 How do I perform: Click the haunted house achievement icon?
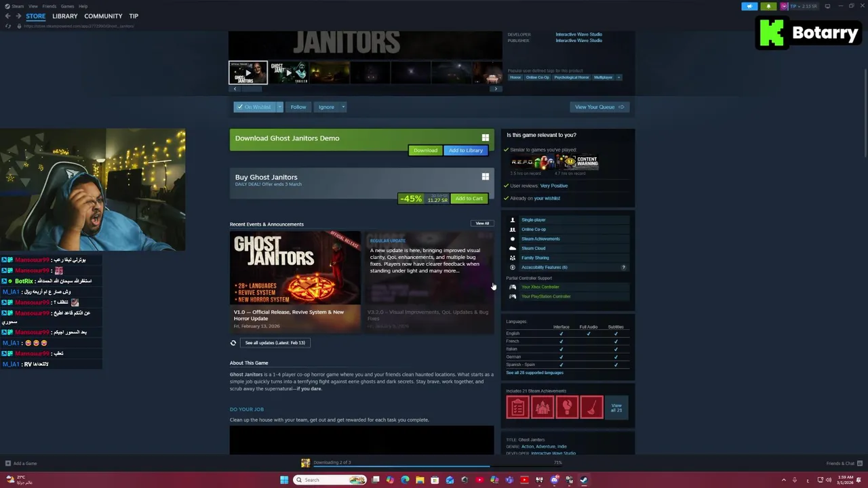pos(542,407)
